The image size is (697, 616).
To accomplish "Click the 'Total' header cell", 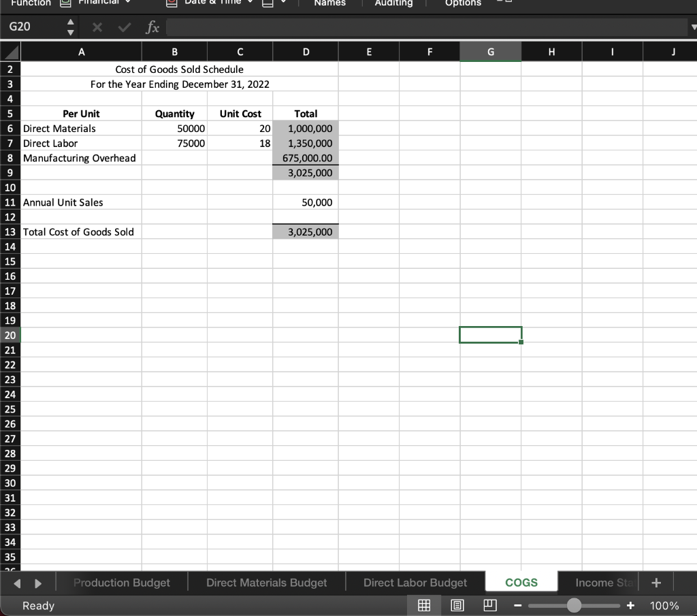I will pyautogui.click(x=306, y=114).
